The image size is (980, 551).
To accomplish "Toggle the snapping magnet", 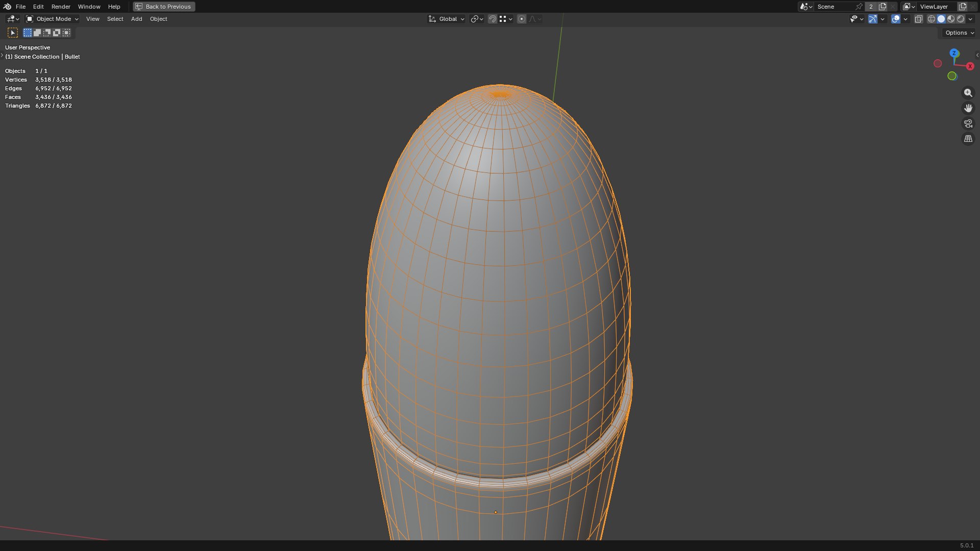I will click(x=492, y=19).
